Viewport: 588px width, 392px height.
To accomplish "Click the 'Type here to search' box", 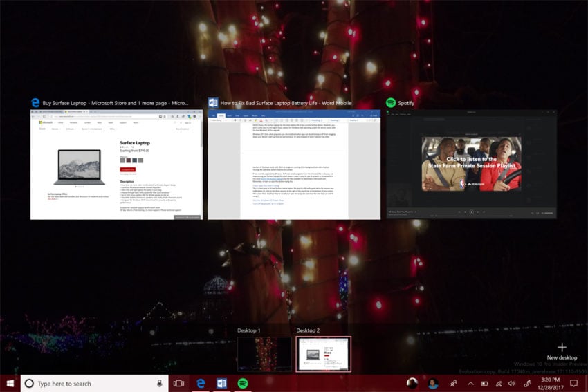I will pos(94,384).
